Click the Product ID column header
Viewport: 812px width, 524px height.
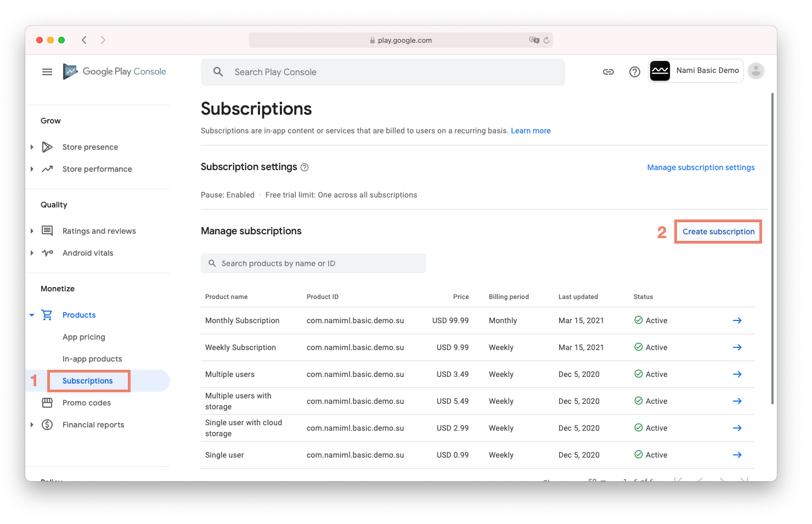tap(323, 297)
